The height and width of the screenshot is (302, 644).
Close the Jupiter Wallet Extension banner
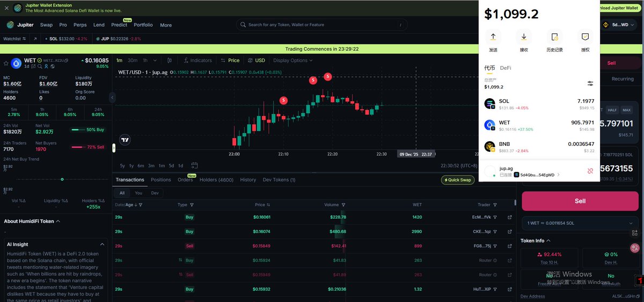click(x=6, y=8)
